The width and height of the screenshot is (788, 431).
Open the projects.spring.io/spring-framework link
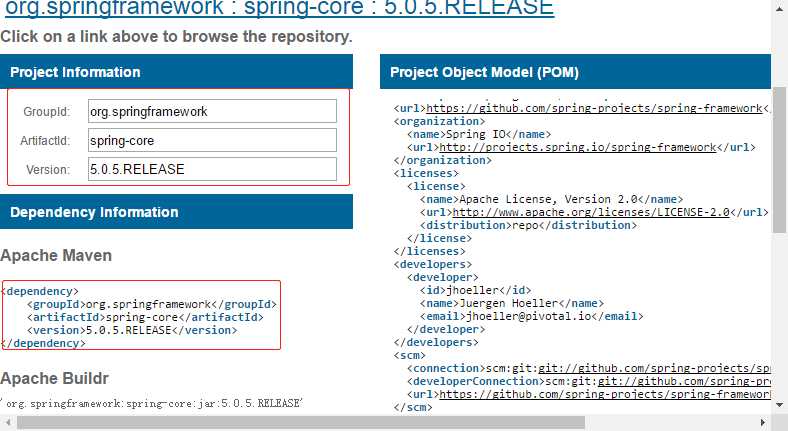(577, 147)
